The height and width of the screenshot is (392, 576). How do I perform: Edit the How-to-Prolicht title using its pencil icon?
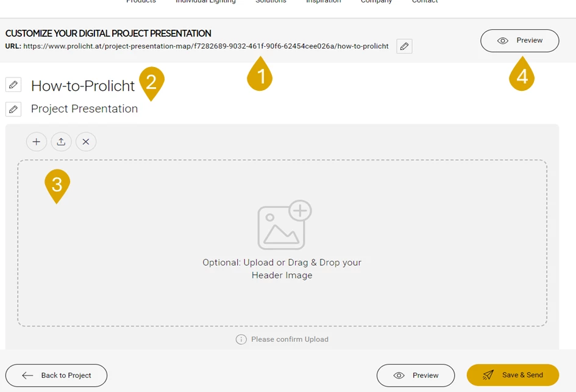[x=13, y=85]
